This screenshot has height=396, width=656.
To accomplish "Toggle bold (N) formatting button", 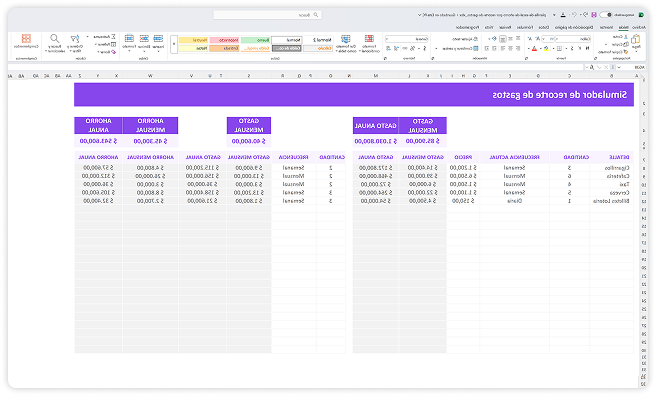I will (587, 49).
